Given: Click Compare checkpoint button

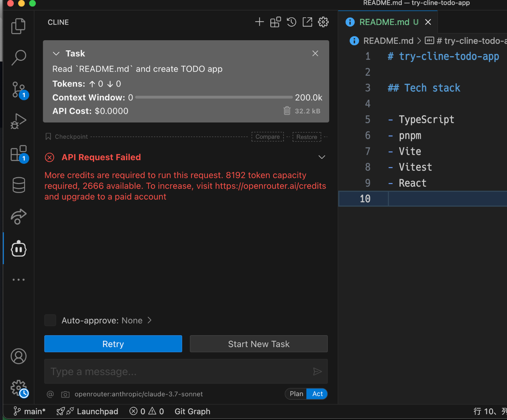Looking at the screenshot, I should [x=268, y=137].
